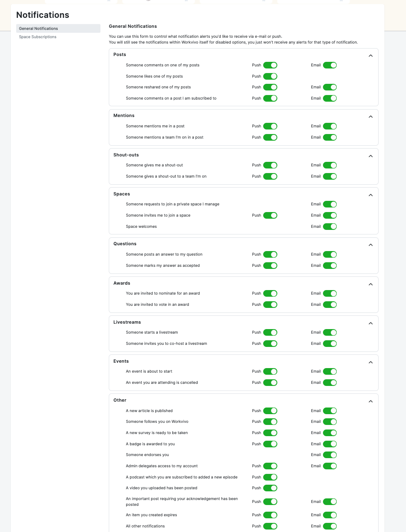Toggle Push for podcast new episode
Image resolution: width=406 pixels, height=532 pixels.
click(270, 477)
